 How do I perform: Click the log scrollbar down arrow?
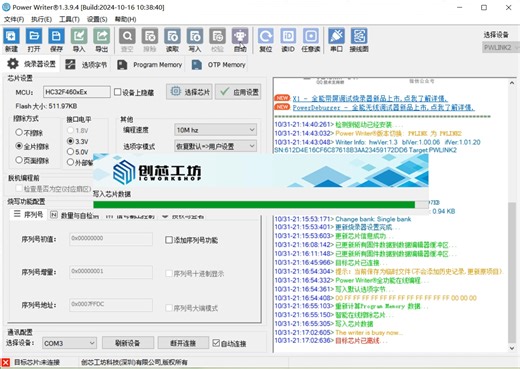click(512, 348)
